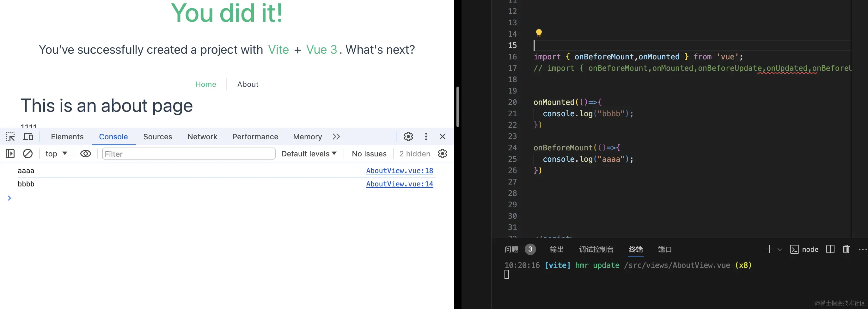Click the onBeforeMount call on line 24
This screenshot has width=868, height=309.
point(577,148)
